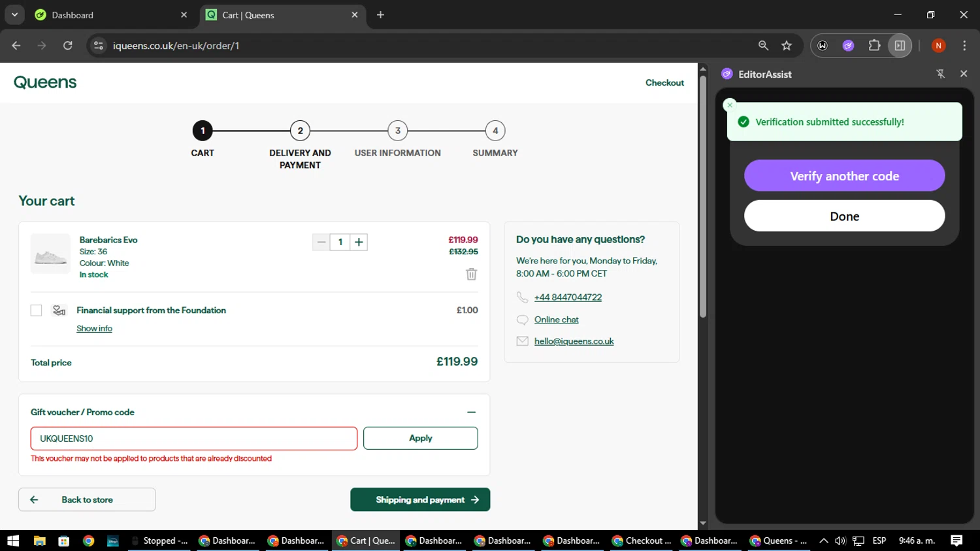This screenshot has width=980, height=551.
Task: Proceed to Shipping and payment
Action: pos(420,500)
